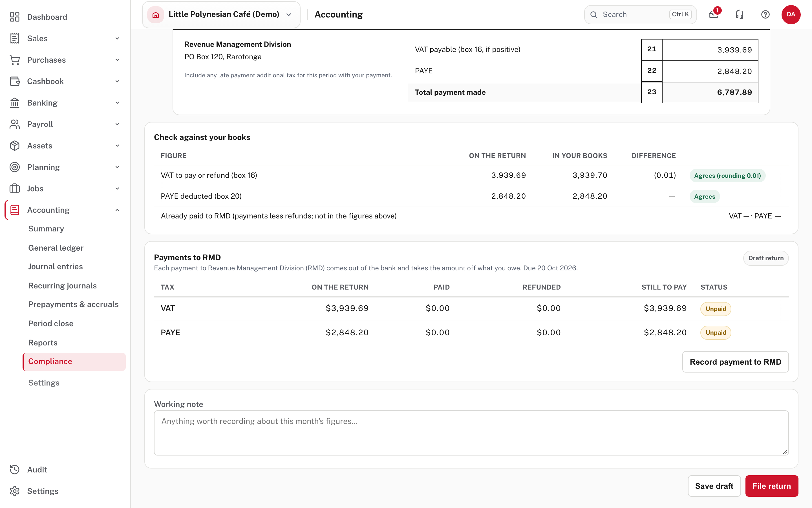
Task: Select the Compliance menu item
Action: 74,362
